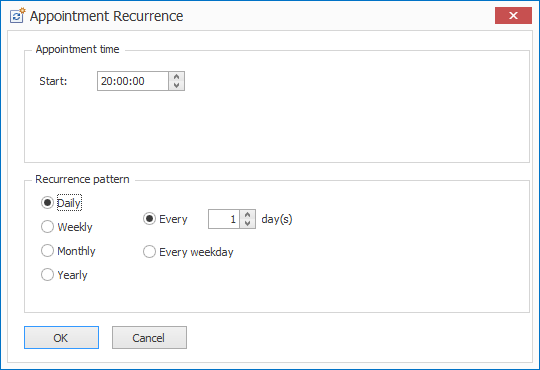This screenshot has height=370, width=540.
Task: Click the Appointment Recurrence title text
Action: [x=106, y=16]
